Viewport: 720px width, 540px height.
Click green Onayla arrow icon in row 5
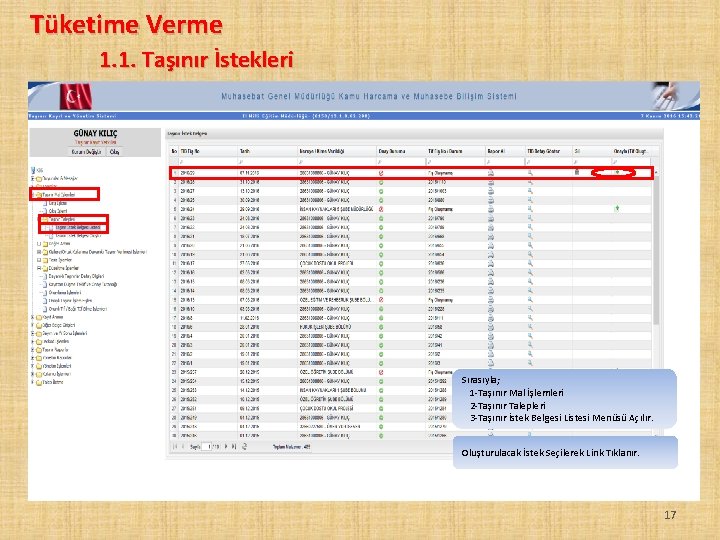point(617,208)
